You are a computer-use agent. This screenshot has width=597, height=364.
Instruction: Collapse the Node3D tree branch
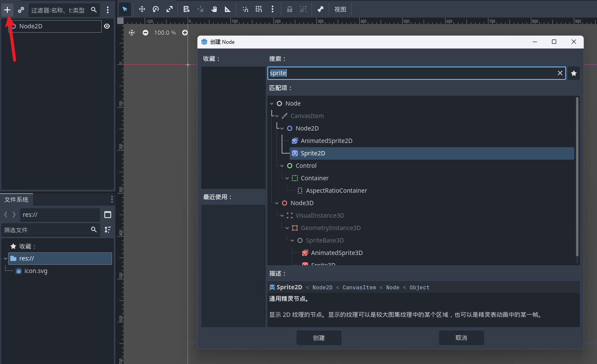pos(277,203)
